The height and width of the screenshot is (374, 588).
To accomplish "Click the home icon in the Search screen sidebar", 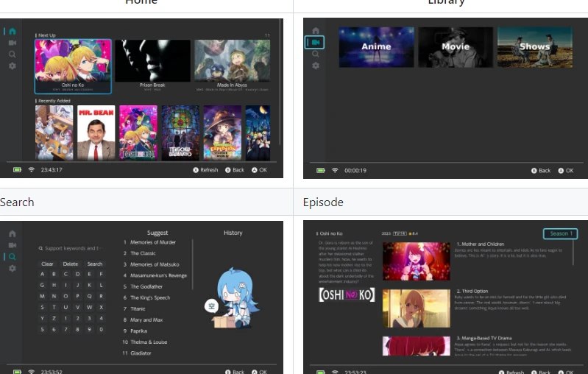I will (x=12, y=233).
